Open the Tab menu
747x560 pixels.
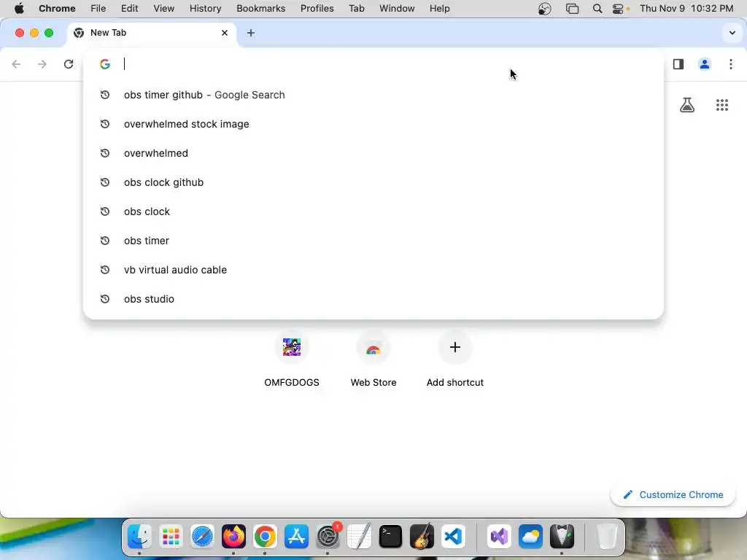(x=356, y=9)
